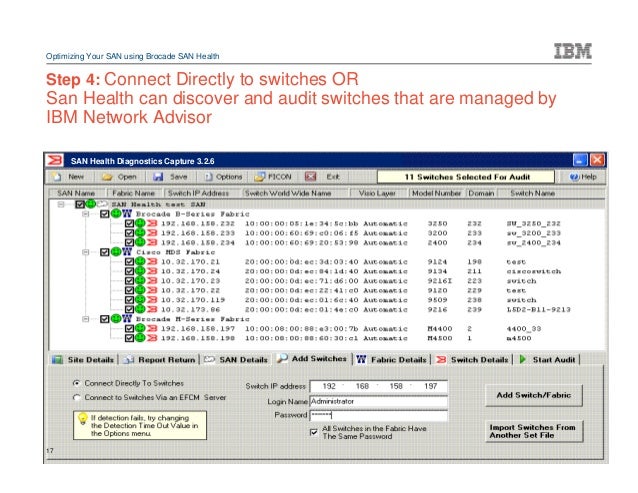638x493 pixels.
Task: Collapse the Brocade M-Series Fabric node
Action: pyautogui.click(x=85, y=319)
